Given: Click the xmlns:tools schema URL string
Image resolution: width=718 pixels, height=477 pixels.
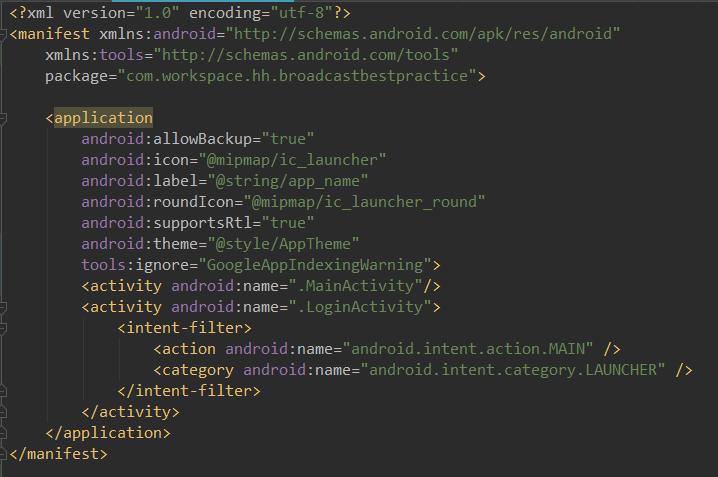Looking at the screenshot, I should 305,55.
